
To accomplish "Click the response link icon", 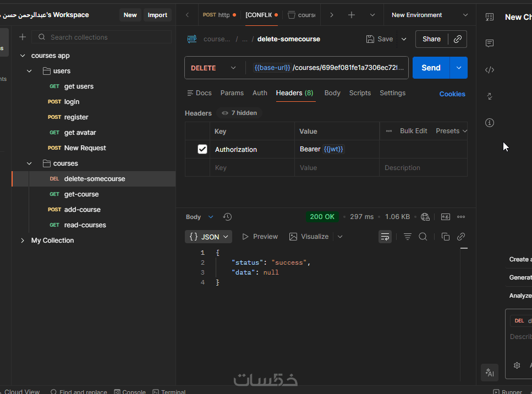I will coord(460,237).
